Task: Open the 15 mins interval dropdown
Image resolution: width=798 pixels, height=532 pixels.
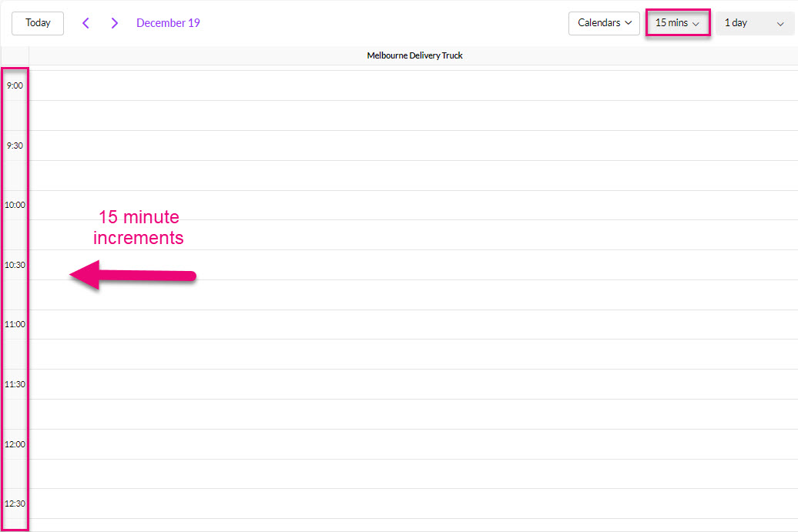Action: click(677, 23)
